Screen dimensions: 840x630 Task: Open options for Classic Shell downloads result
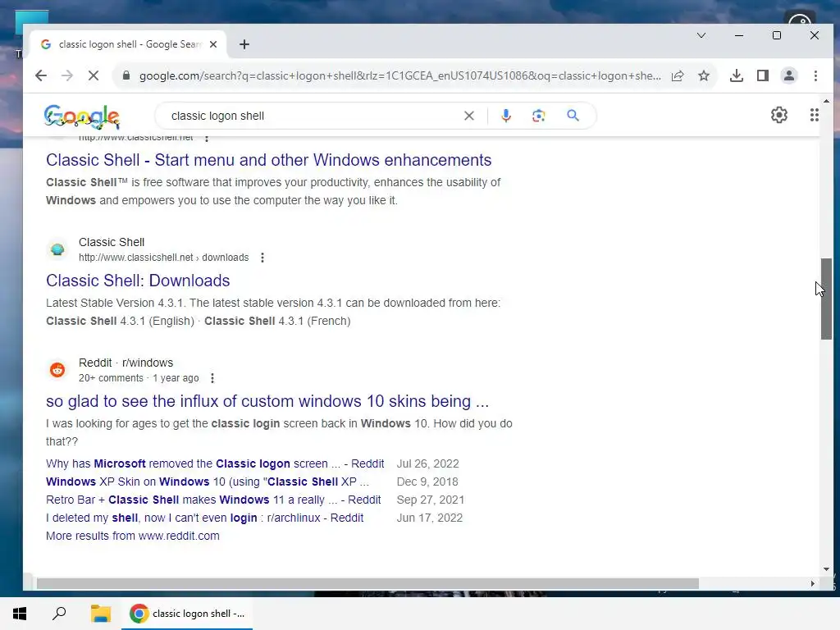click(x=262, y=258)
